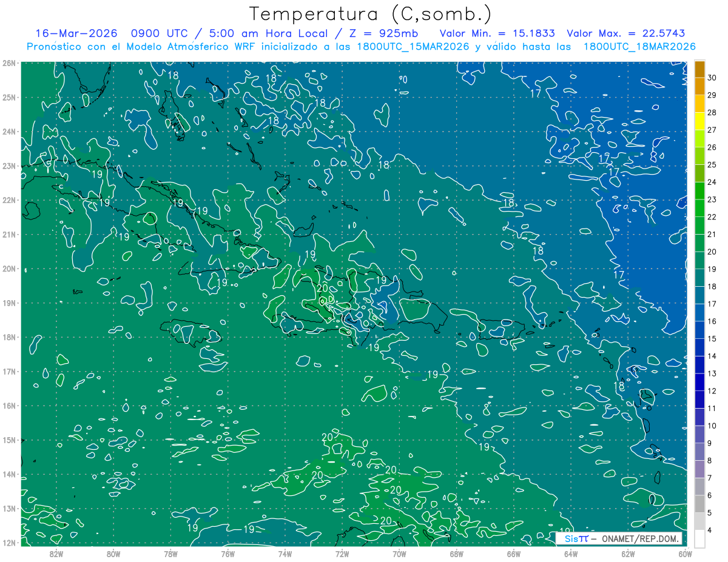This screenshot has width=728, height=562.
Task: Click the latitude label "20N"
Action: pos(9,269)
